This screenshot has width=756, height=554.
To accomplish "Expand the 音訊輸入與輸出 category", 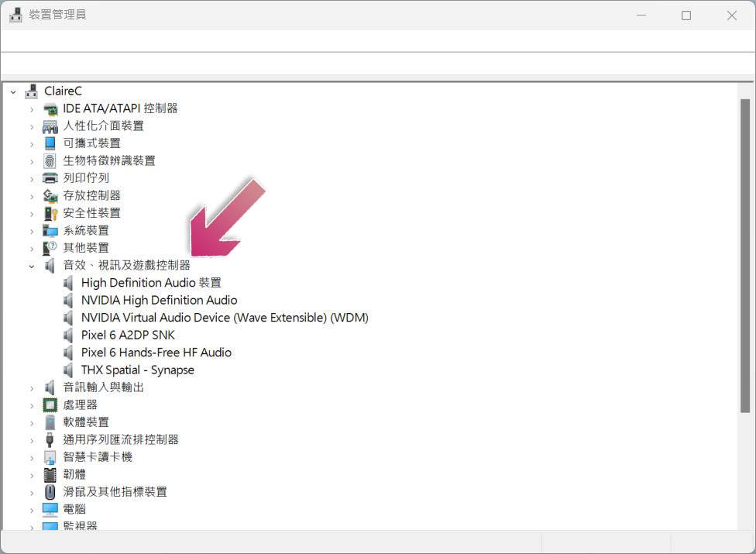I will 32,387.
